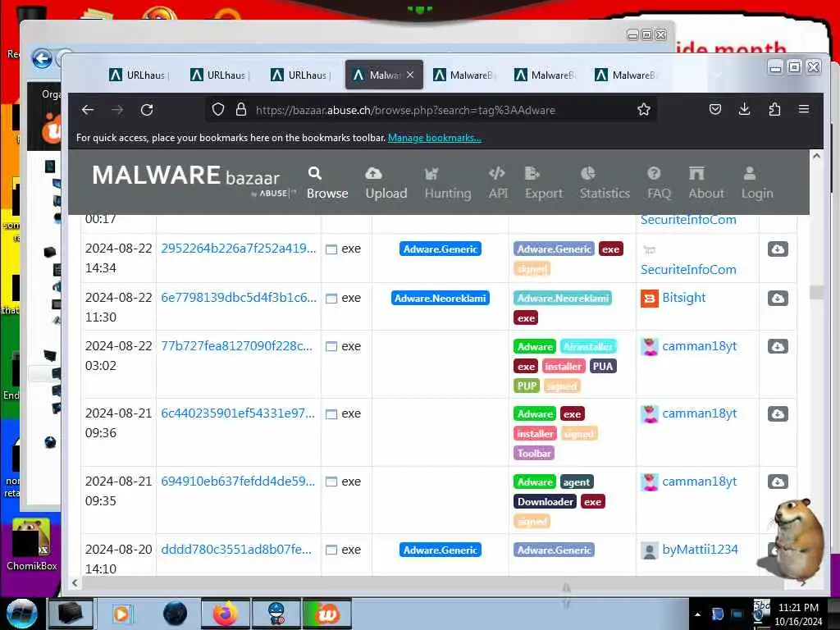Image resolution: width=840 pixels, height=630 pixels.
Task: Open camman18yt reporter link in 03:02 row
Action: tap(699, 346)
